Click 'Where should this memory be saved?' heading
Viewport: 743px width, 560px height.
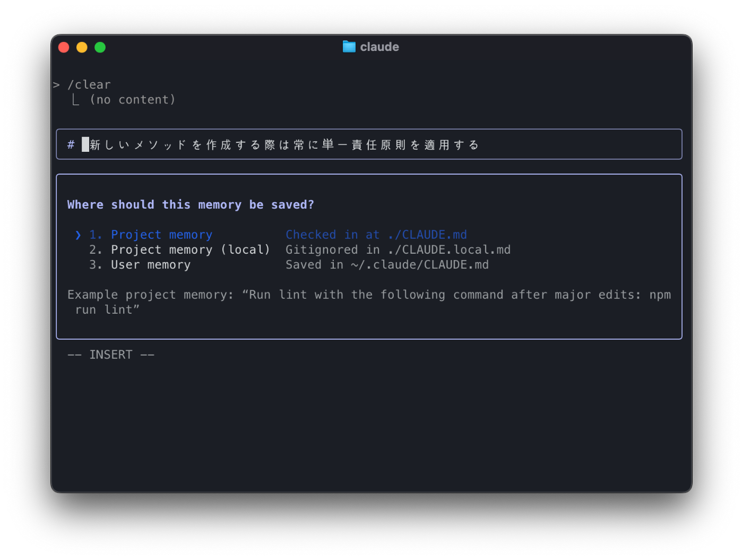191,205
